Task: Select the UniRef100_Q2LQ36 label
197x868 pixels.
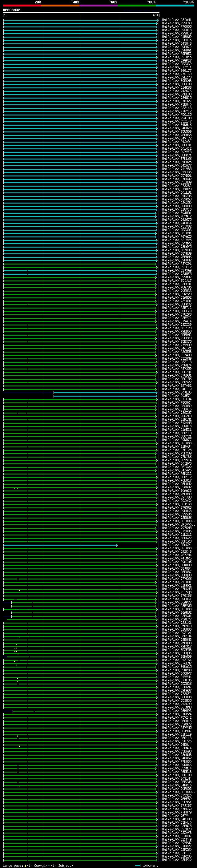Action: [x=176, y=653]
